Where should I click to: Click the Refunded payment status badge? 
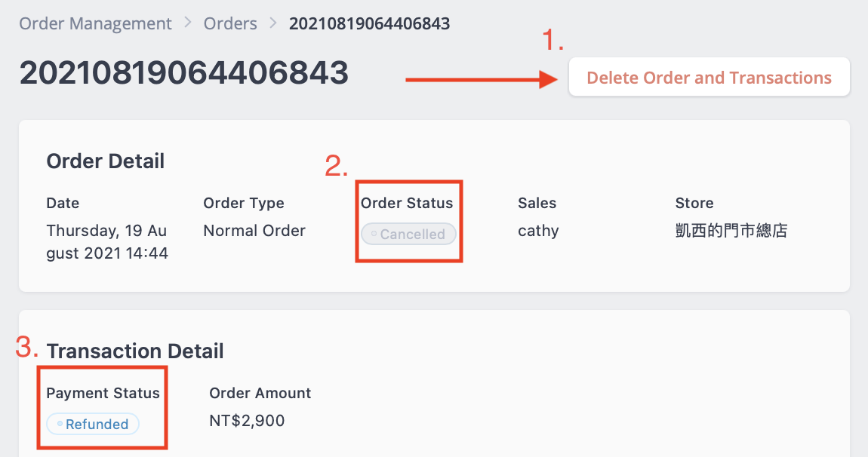point(92,424)
